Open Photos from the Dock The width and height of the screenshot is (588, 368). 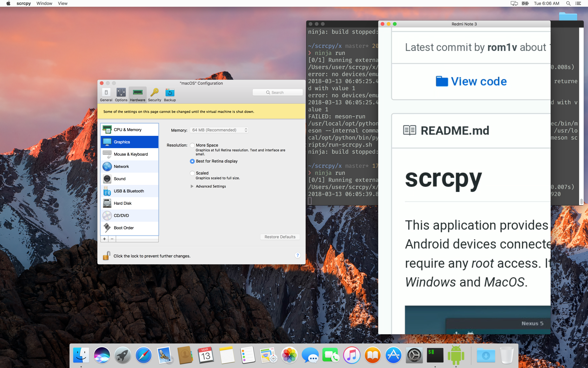289,355
